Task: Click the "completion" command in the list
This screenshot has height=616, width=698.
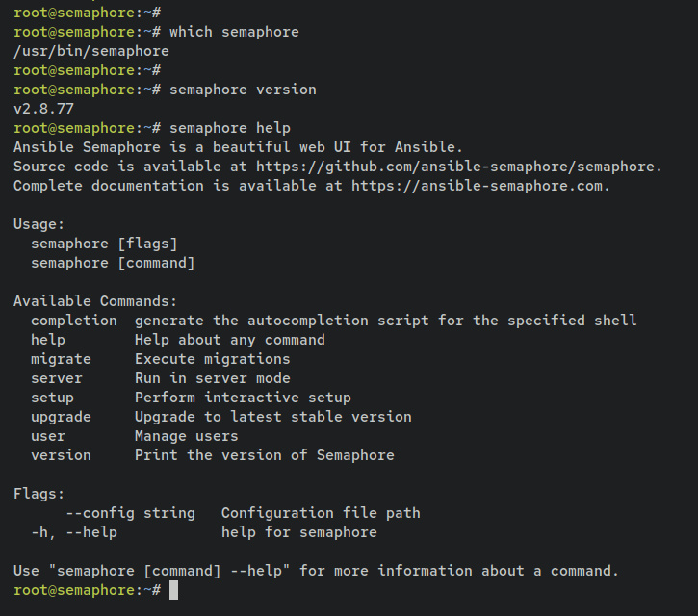Action: tap(74, 321)
